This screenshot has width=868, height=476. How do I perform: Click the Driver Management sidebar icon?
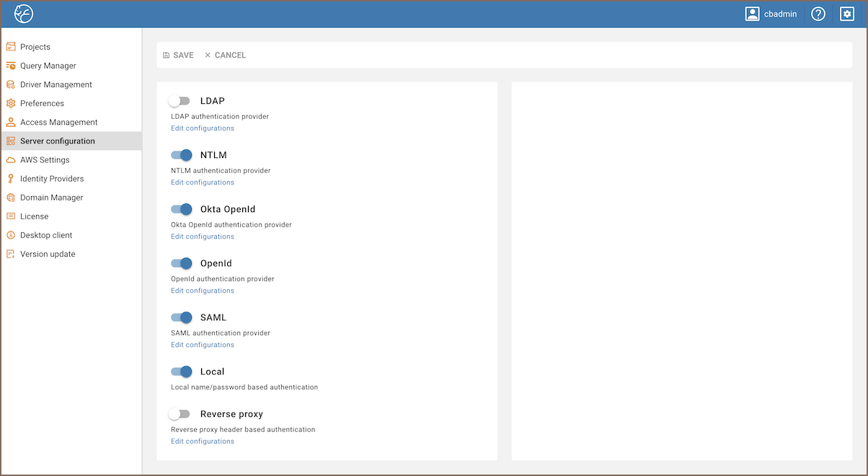pos(12,84)
